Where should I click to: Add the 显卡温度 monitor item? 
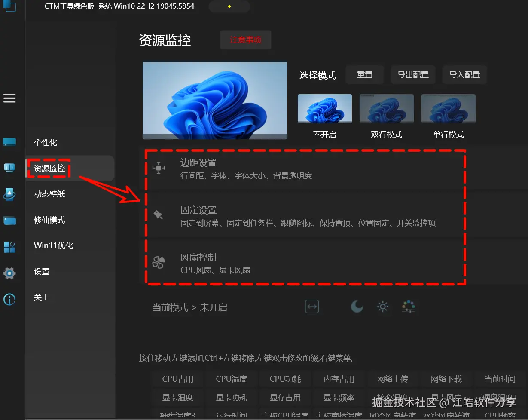tap(178, 398)
